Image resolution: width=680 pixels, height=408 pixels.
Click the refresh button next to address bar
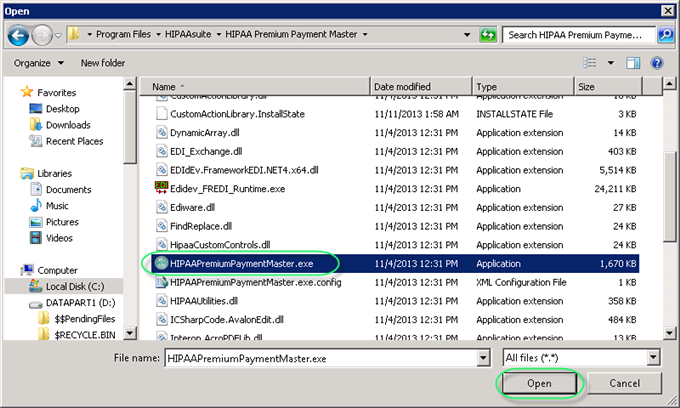click(x=488, y=35)
